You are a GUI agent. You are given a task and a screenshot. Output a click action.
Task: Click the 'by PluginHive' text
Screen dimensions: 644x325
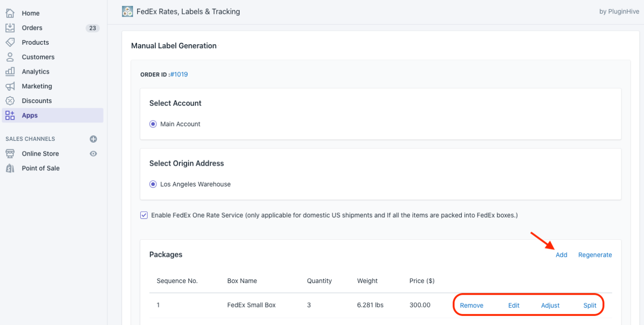coord(618,12)
